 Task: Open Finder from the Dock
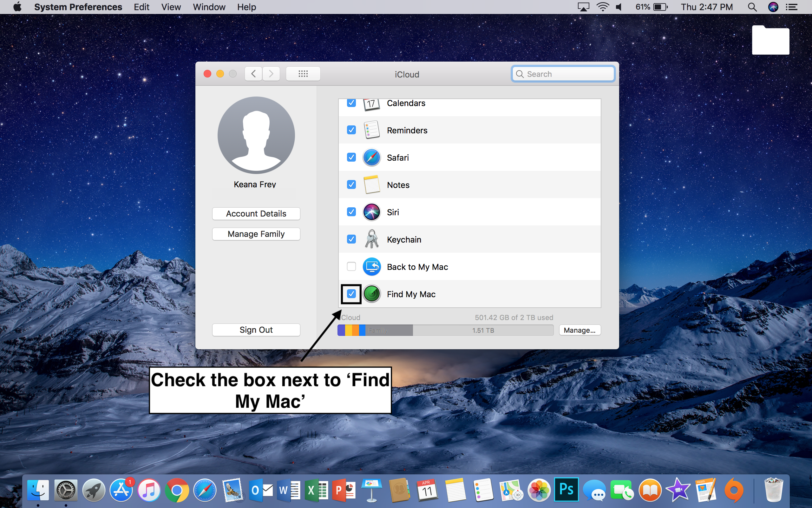38,490
